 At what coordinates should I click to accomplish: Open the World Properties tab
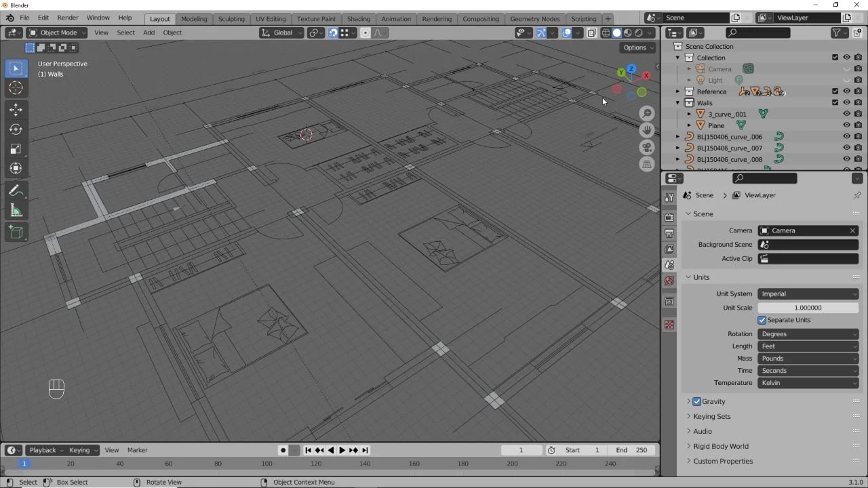(669, 281)
